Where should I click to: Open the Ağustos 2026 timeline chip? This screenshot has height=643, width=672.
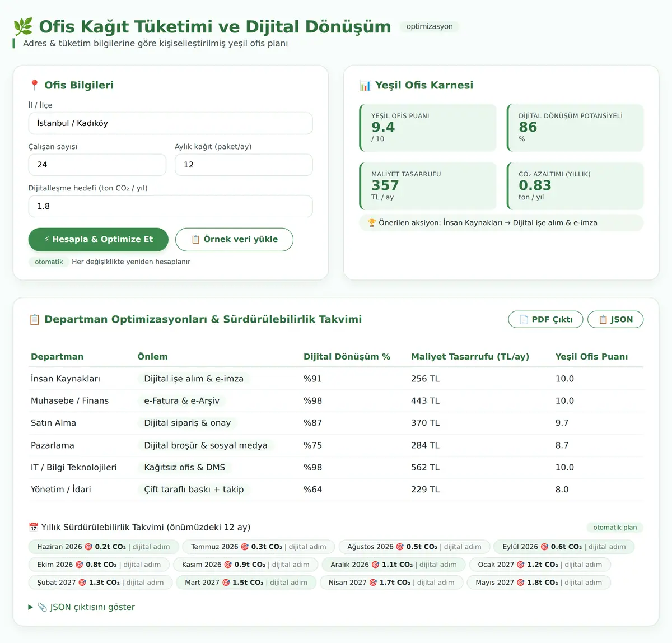click(414, 547)
